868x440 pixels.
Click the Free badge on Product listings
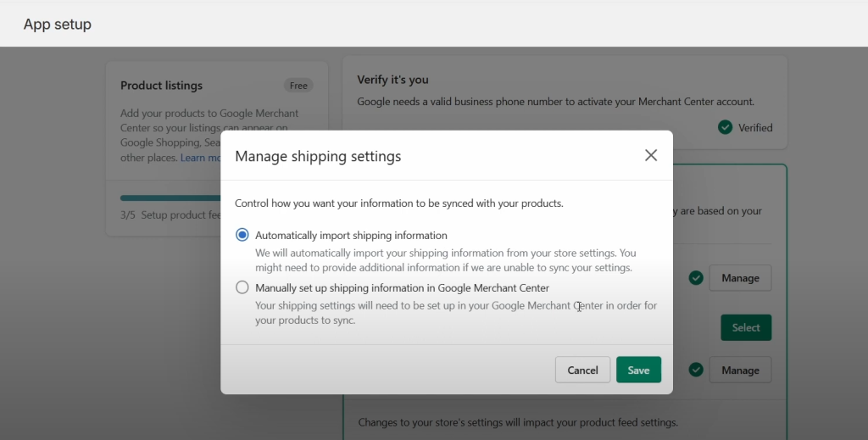point(298,86)
